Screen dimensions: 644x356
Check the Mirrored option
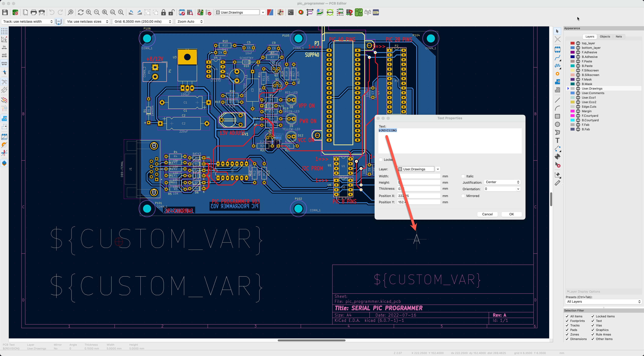click(463, 196)
